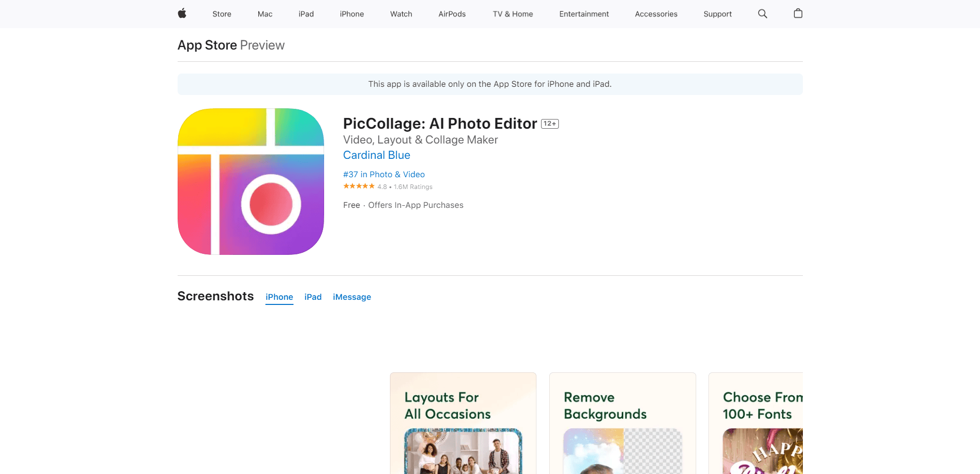
Task: Follow the #37 in Photo & Video link
Action: point(384,175)
